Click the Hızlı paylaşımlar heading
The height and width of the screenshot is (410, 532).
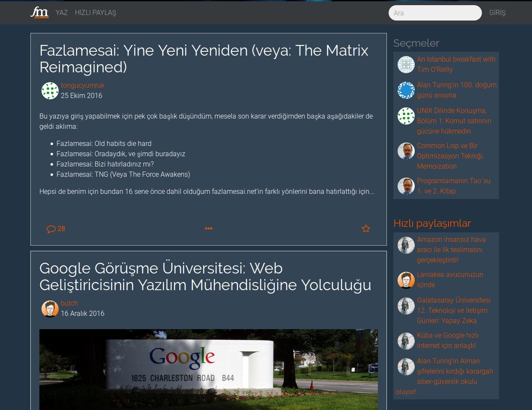coord(432,223)
